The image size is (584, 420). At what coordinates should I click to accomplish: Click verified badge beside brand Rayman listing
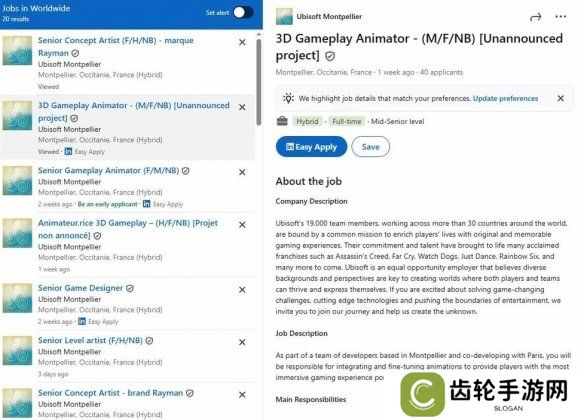[190, 394]
